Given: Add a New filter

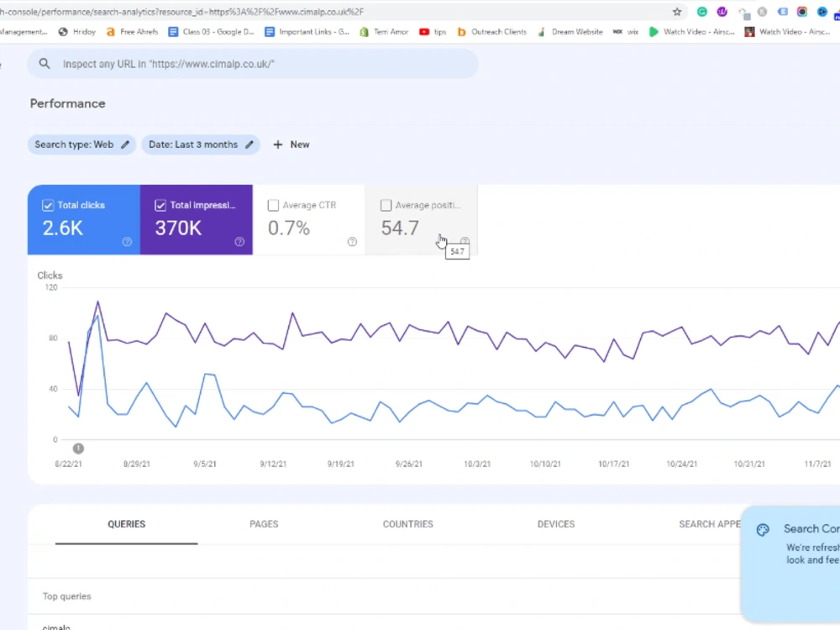Looking at the screenshot, I should (291, 144).
